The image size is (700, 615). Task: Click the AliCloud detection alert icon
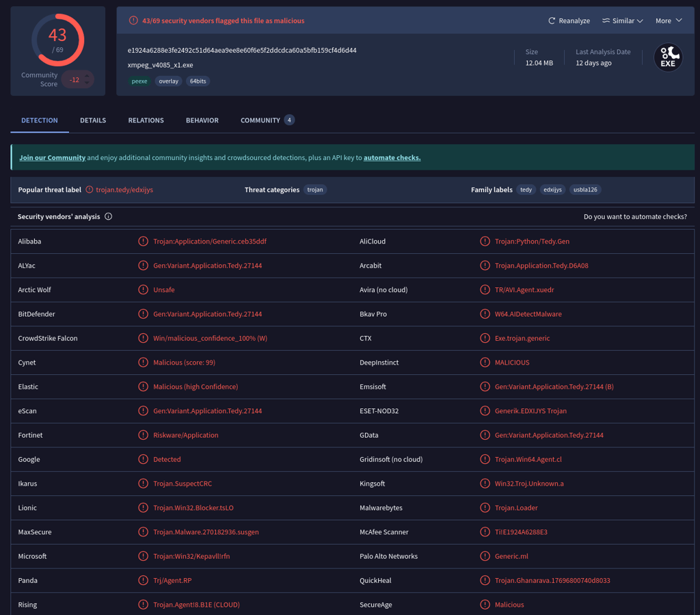pos(485,241)
